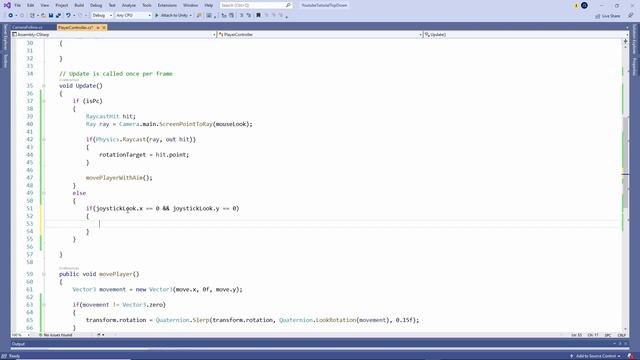Click the notifications icon in status bar
Screen dimensions: 640x360
click(x=631, y=356)
